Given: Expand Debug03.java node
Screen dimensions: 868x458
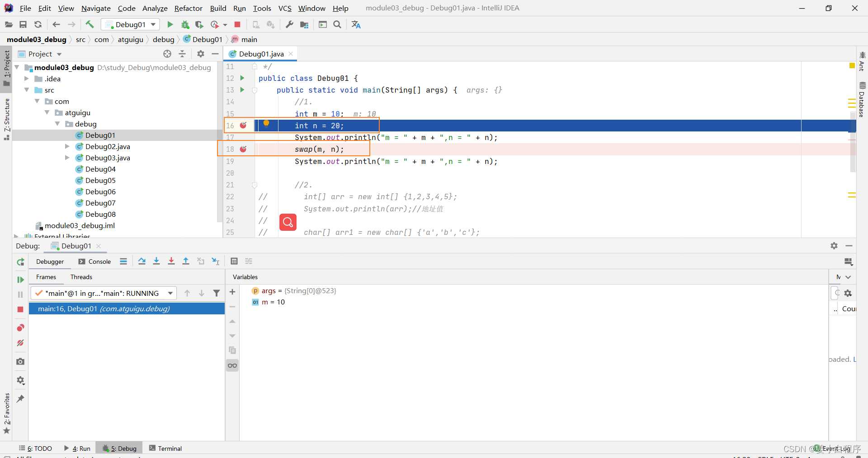Looking at the screenshot, I should pyautogui.click(x=67, y=158).
